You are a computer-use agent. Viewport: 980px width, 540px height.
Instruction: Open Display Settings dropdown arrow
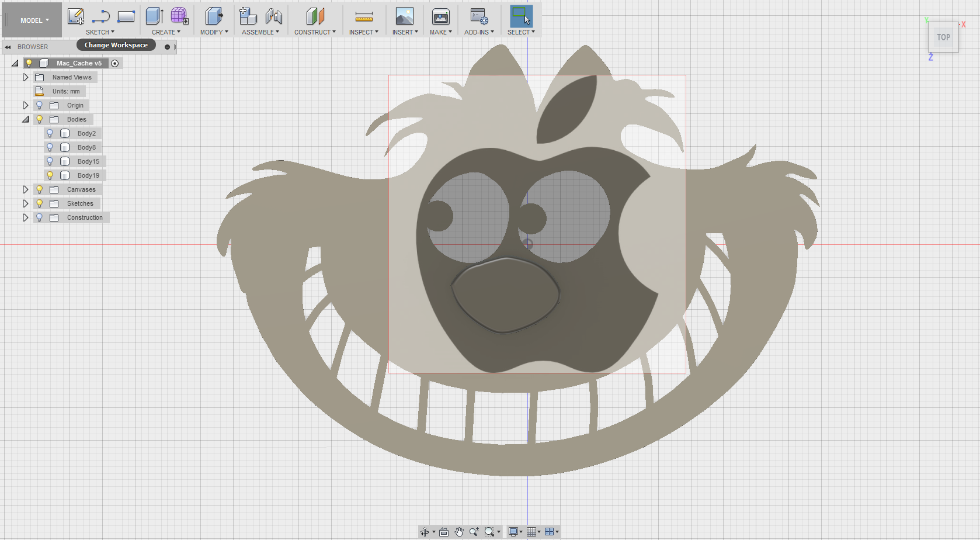coord(521,532)
